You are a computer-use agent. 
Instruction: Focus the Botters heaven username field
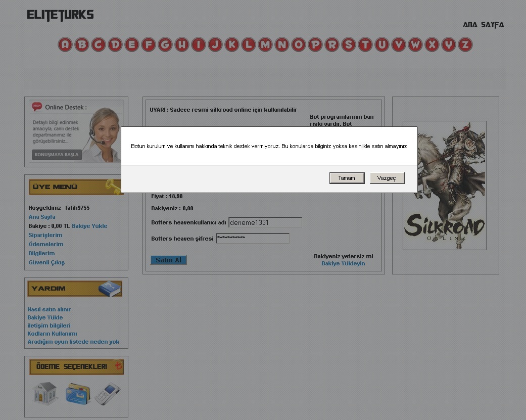(x=265, y=222)
